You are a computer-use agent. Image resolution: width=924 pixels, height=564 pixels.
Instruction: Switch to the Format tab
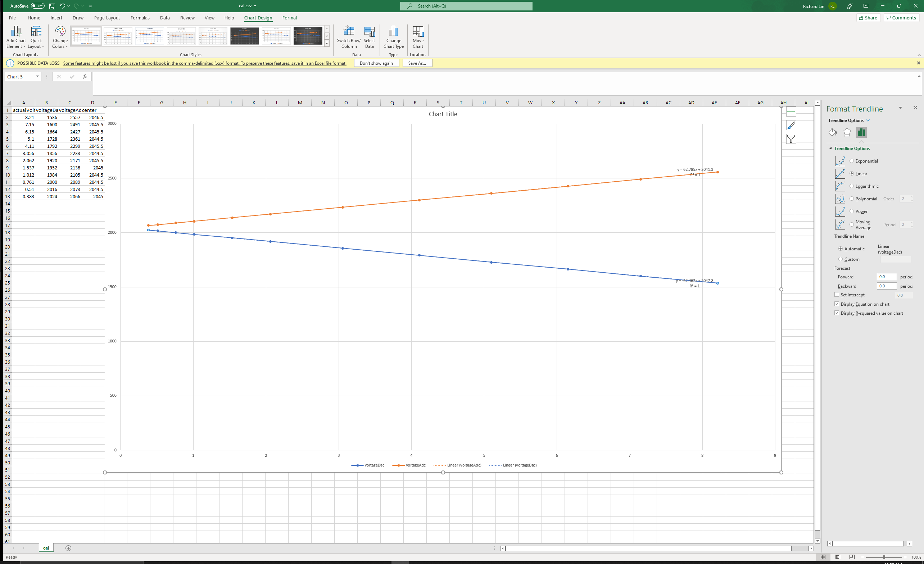pos(290,18)
